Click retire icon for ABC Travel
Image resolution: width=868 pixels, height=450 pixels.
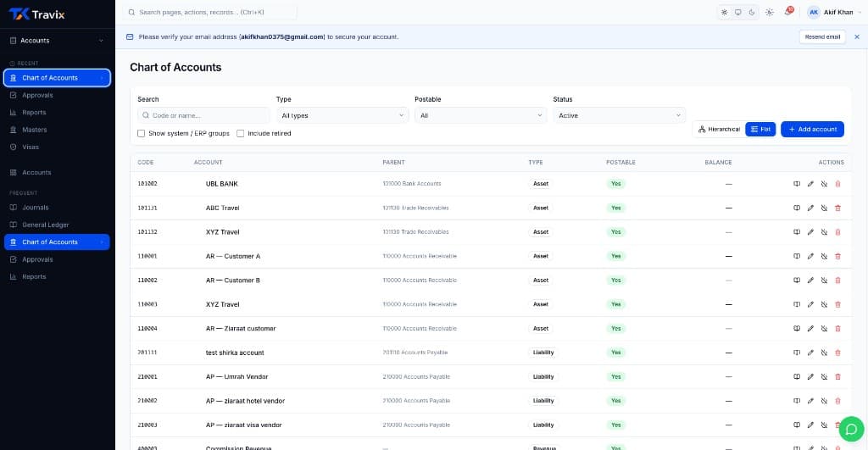point(824,208)
